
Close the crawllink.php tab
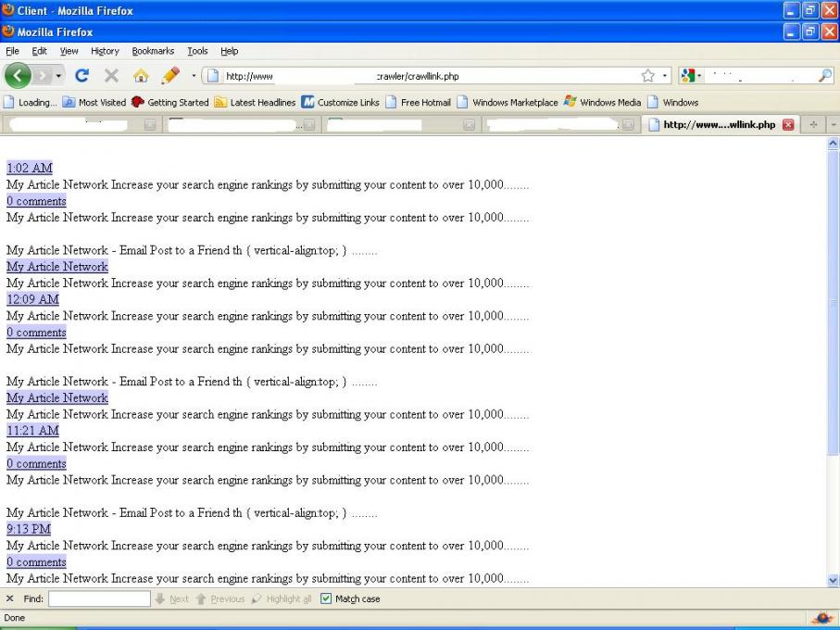pos(788,125)
